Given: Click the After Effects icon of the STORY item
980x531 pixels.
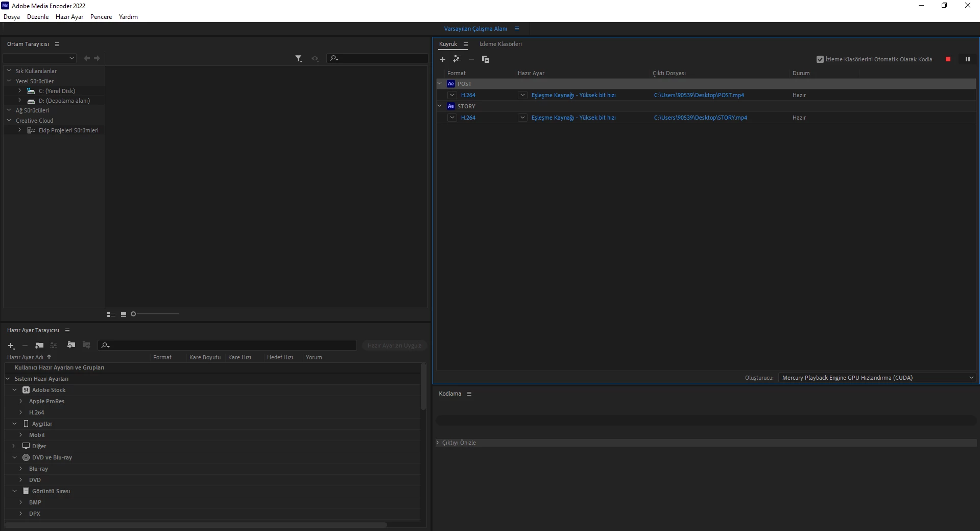Looking at the screenshot, I should (451, 106).
